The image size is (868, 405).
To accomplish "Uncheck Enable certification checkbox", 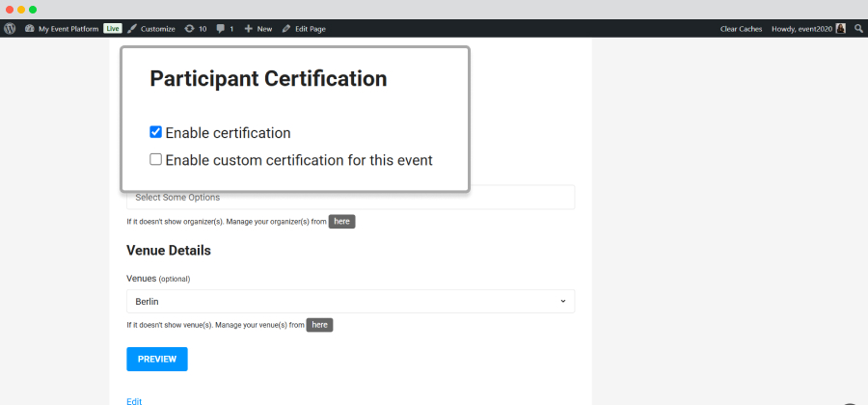I will pos(155,132).
